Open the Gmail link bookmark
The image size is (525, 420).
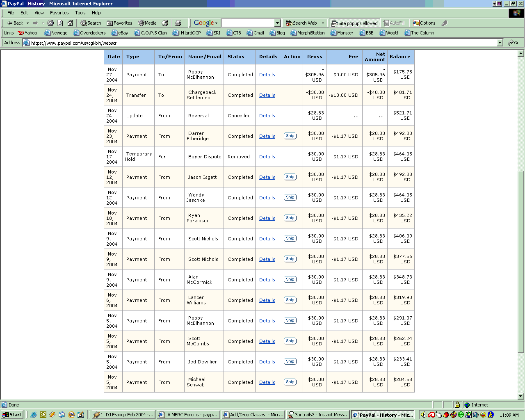(x=255, y=33)
